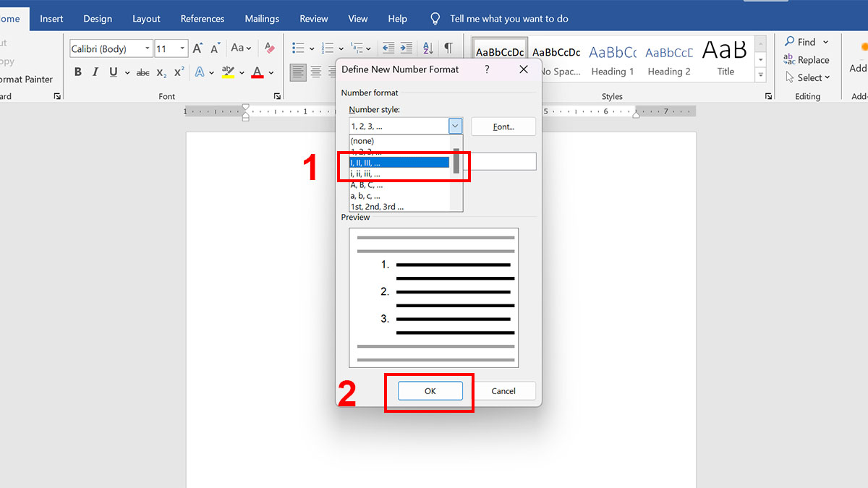868x488 pixels.
Task: Open the Font size dropdown
Action: [182, 48]
